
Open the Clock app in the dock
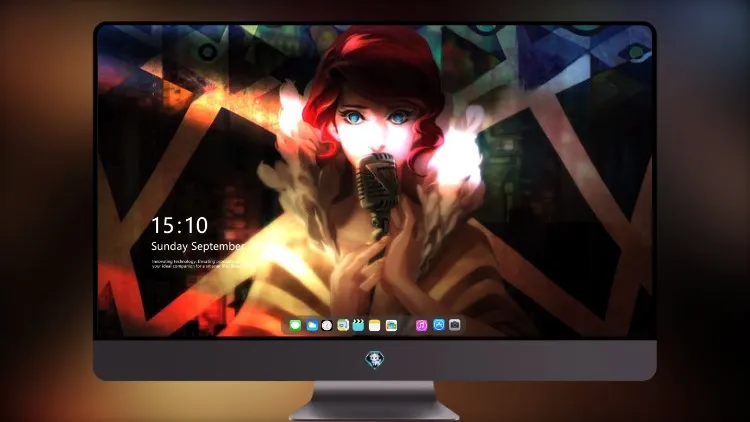tap(327, 325)
